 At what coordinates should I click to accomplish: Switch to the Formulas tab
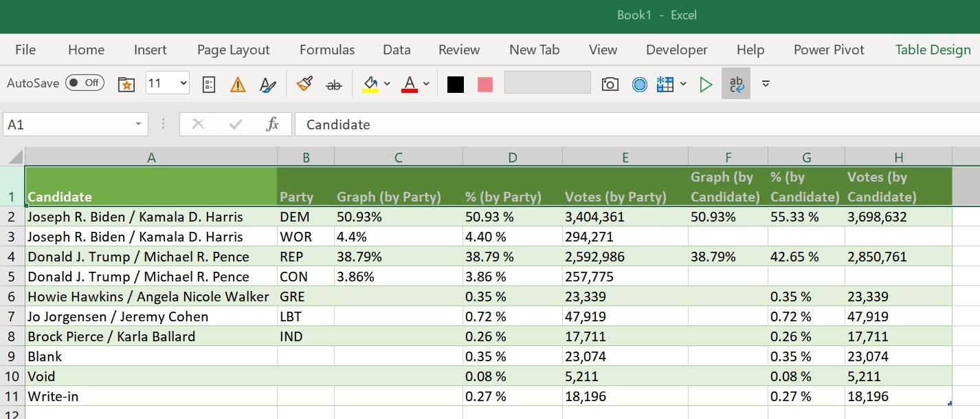coord(327,50)
